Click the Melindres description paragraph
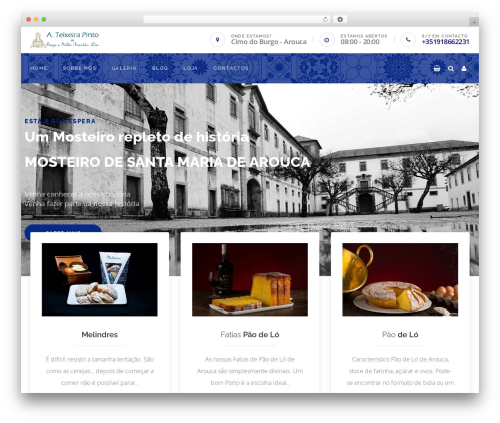This screenshot has width=500, height=423. [x=99, y=371]
